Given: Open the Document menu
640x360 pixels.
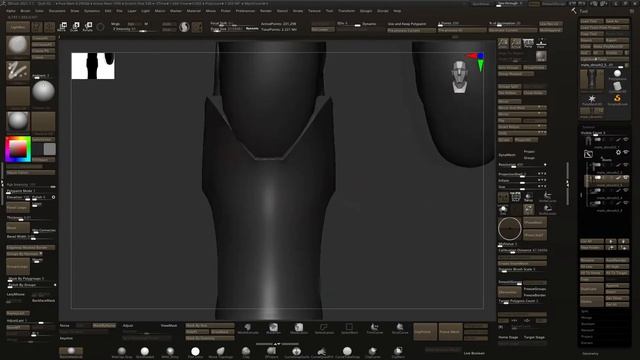Looking at the screenshot, I should coord(57,11).
